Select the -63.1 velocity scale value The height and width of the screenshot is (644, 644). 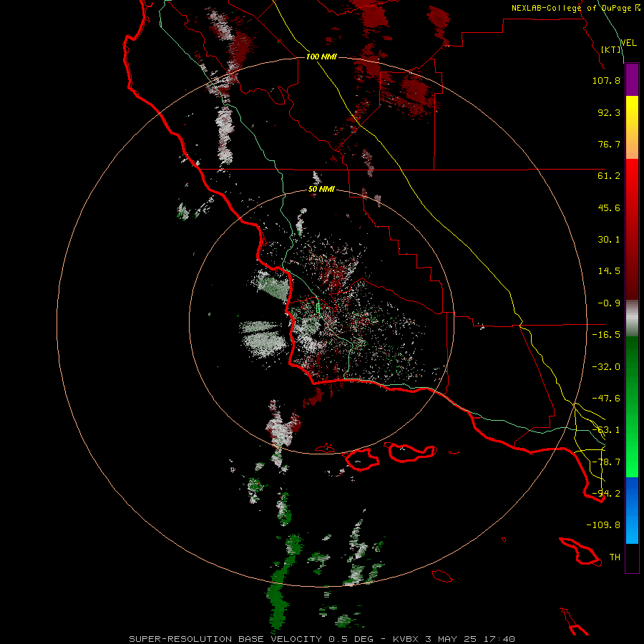click(606, 430)
